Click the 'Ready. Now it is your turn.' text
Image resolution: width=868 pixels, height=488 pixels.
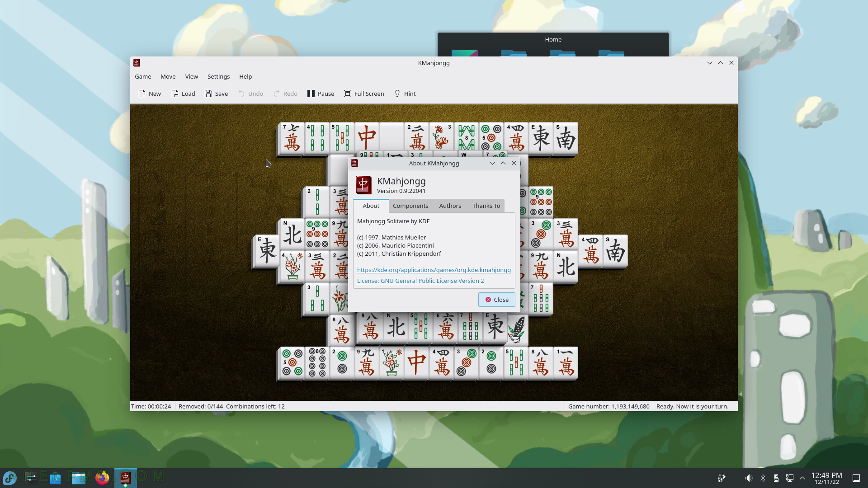click(692, 406)
